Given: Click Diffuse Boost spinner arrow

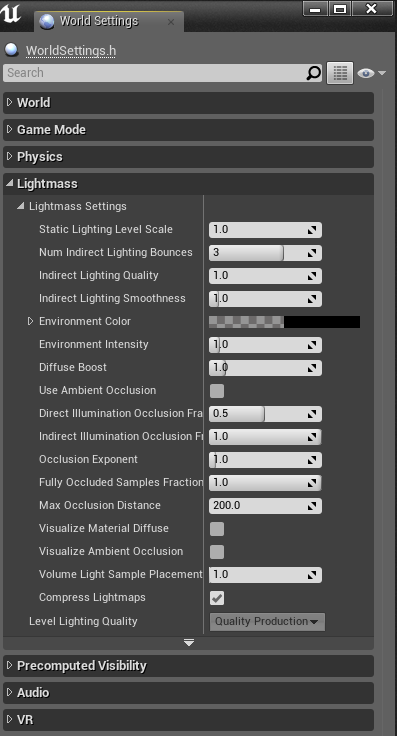Looking at the screenshot, I should click(x=312, y=368).
